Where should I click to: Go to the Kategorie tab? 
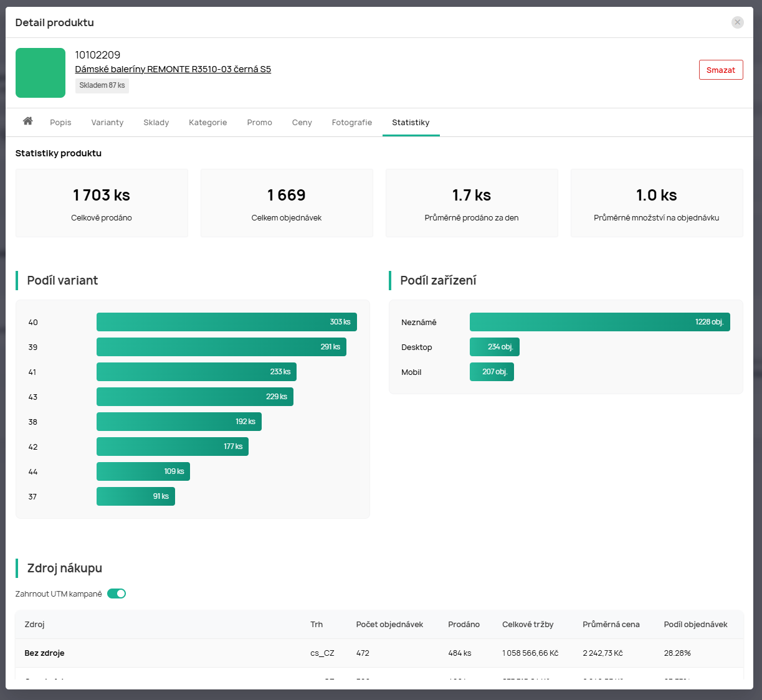207,123
